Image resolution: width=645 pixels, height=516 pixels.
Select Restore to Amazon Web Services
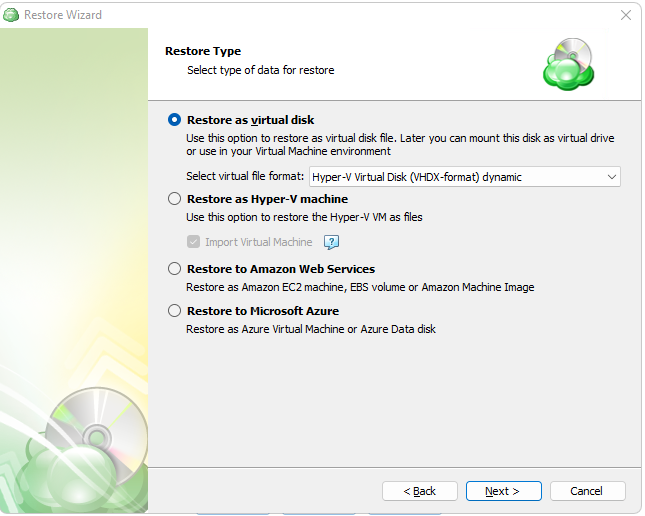pos(175,269)
